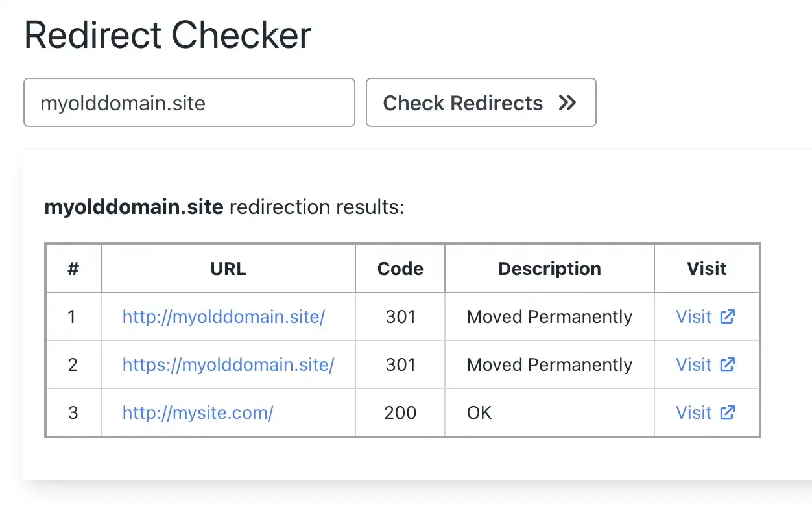The width and height of the screenshot is (812, 507).
Task: Click the Visit link in the first table row
Action: point(694,316)
